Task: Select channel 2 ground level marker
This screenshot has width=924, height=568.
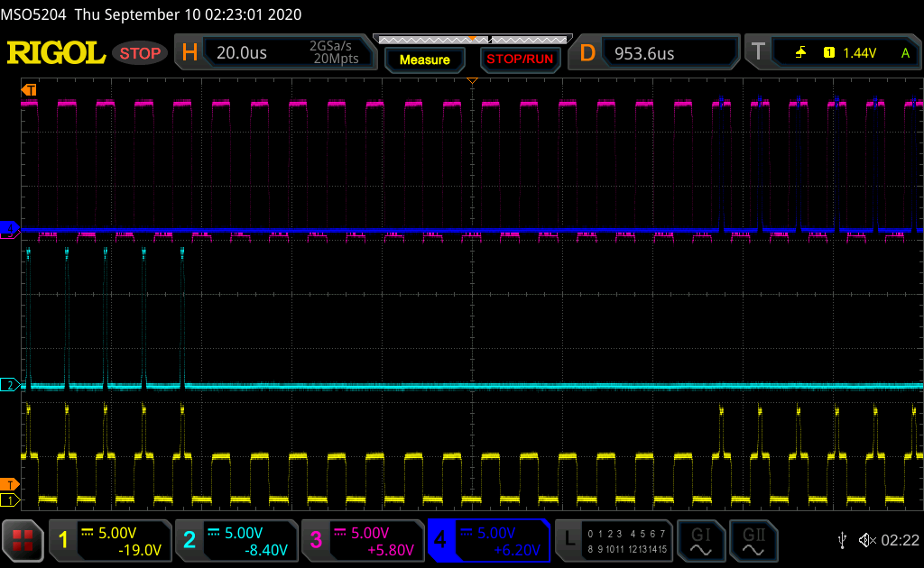Action: (9, 386)
